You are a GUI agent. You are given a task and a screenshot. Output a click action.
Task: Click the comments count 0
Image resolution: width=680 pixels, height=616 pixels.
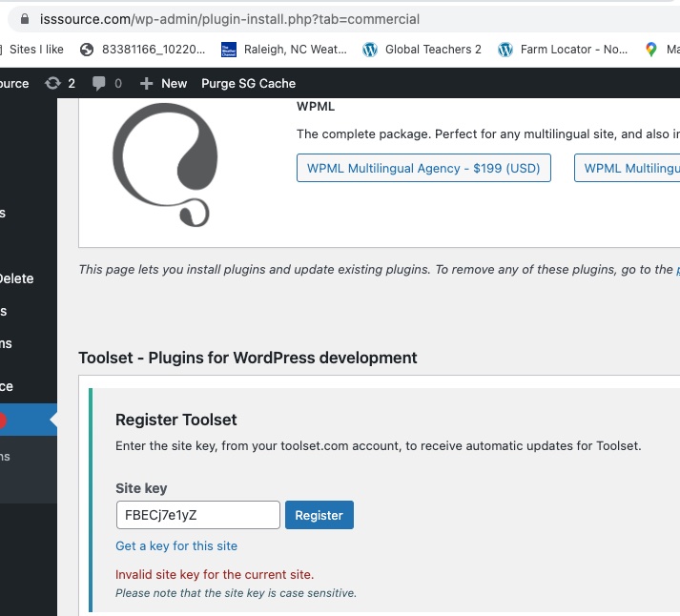tap(118, 83)
